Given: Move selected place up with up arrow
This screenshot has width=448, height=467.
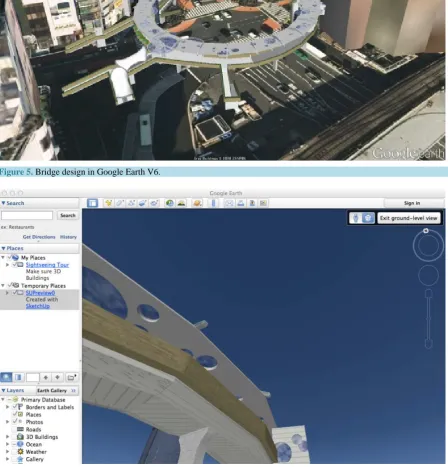Looking at the screenshot, I should point(46,377).
